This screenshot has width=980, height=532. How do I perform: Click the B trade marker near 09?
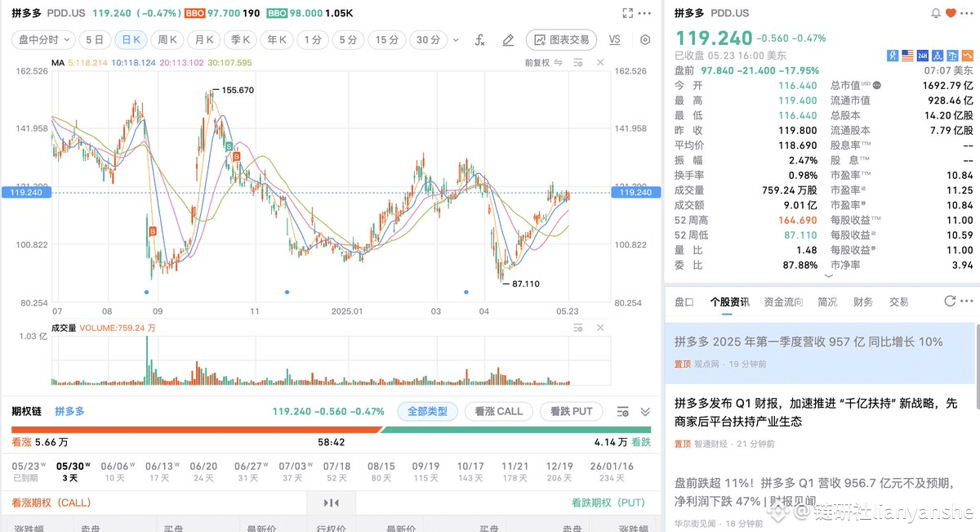coord(153,233)
